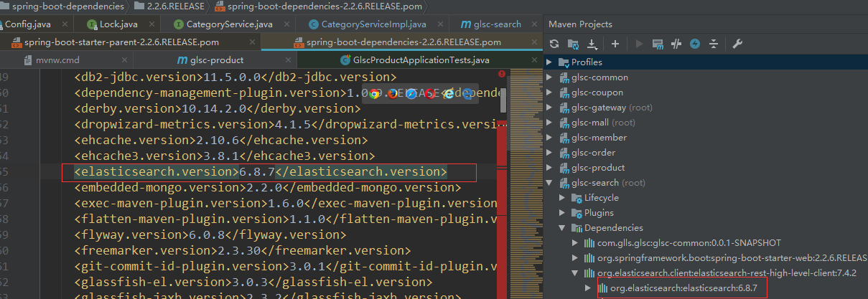Click the red error indicator in editor

(500, 74)
